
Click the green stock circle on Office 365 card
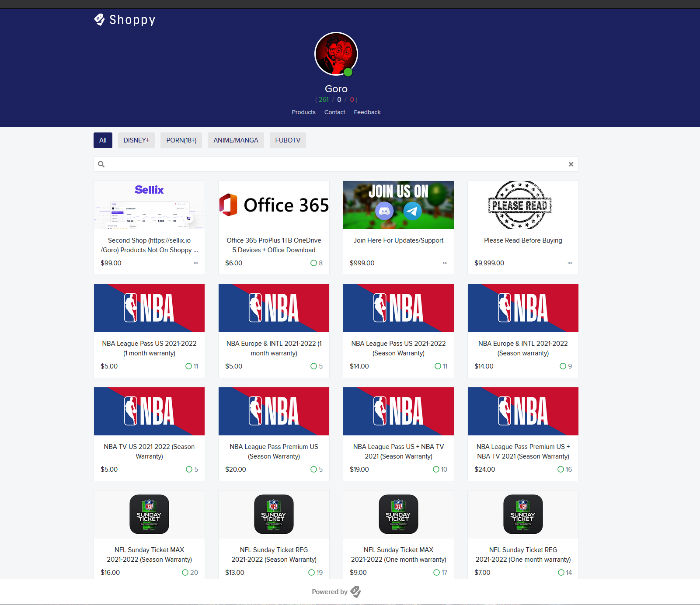[313, 263]
